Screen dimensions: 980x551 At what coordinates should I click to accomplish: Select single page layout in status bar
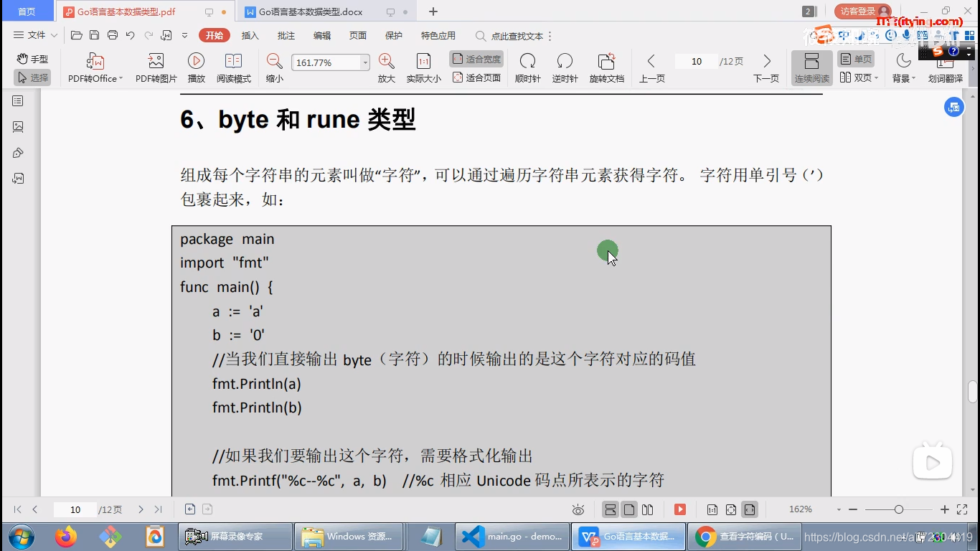pyautogui.click(x=629, y=509)
